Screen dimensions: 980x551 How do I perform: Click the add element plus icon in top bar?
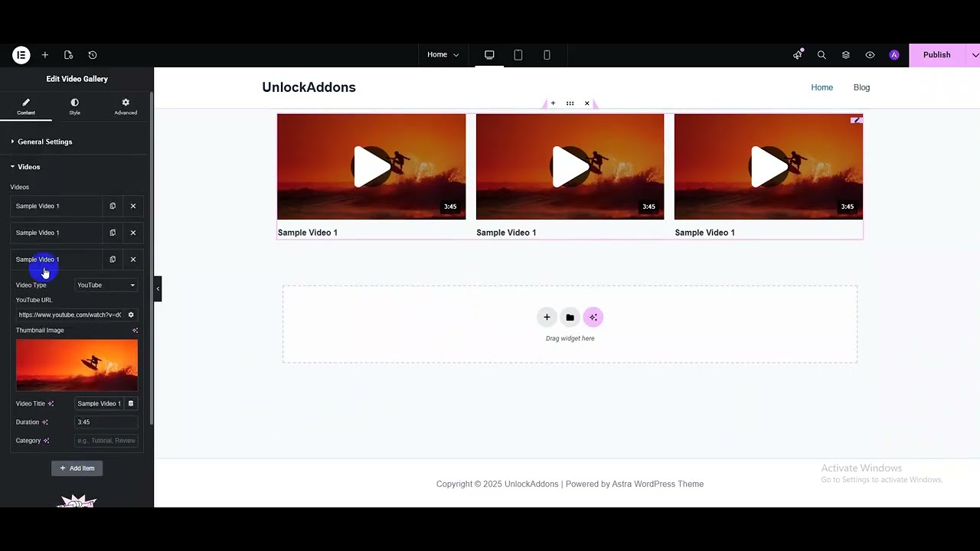pos(45,55)
